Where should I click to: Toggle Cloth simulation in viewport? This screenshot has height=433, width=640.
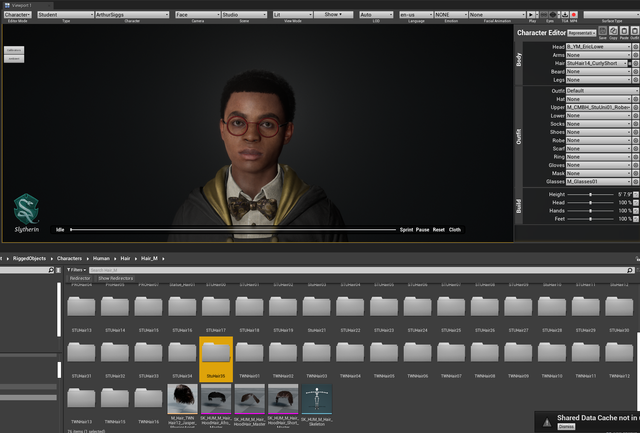click(x=455, y=230)
